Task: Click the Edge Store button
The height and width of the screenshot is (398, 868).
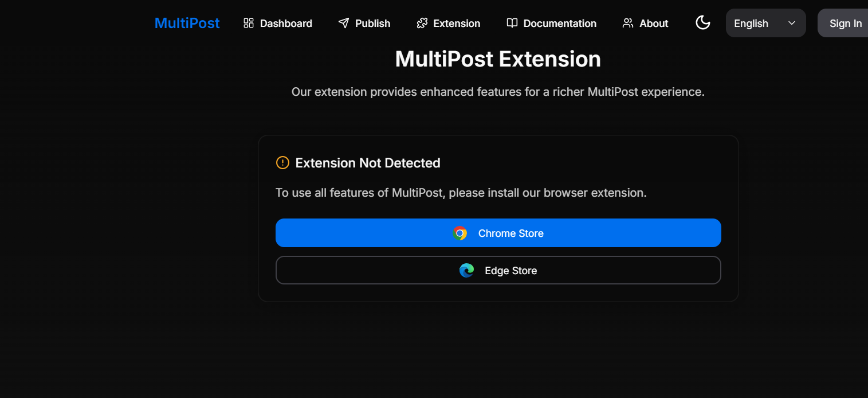Action: (x=498, y=270)
